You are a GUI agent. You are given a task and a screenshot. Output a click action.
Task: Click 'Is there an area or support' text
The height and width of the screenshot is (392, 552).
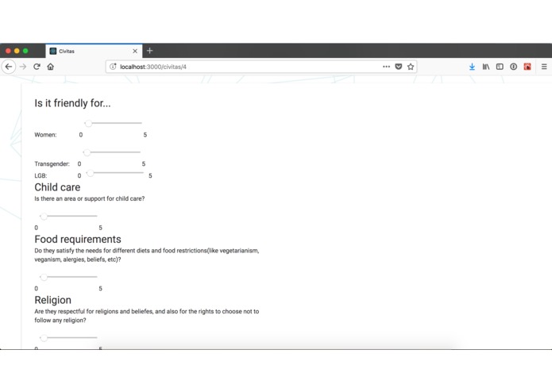[x=90, y=198]
